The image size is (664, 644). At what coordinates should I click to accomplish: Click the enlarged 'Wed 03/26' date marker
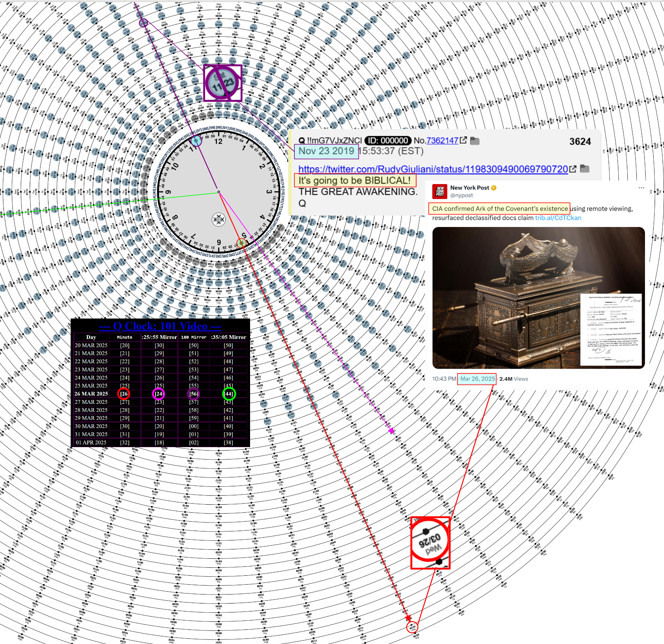click(430, 543)
